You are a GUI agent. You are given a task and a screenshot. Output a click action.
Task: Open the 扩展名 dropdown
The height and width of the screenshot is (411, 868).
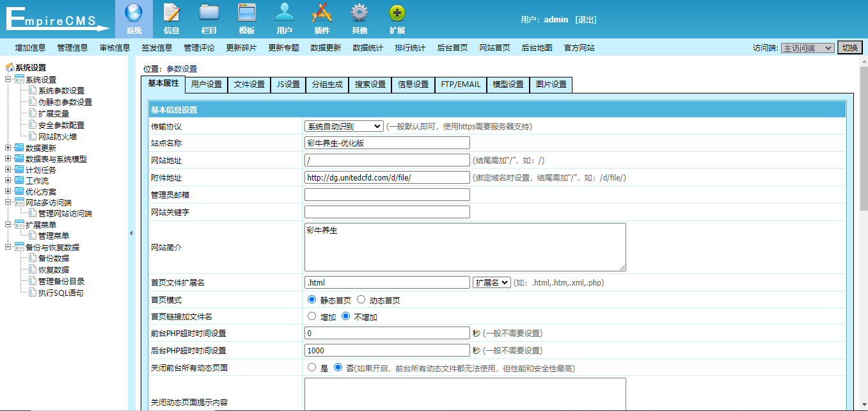pyautogui.click(x=492, y=282)
